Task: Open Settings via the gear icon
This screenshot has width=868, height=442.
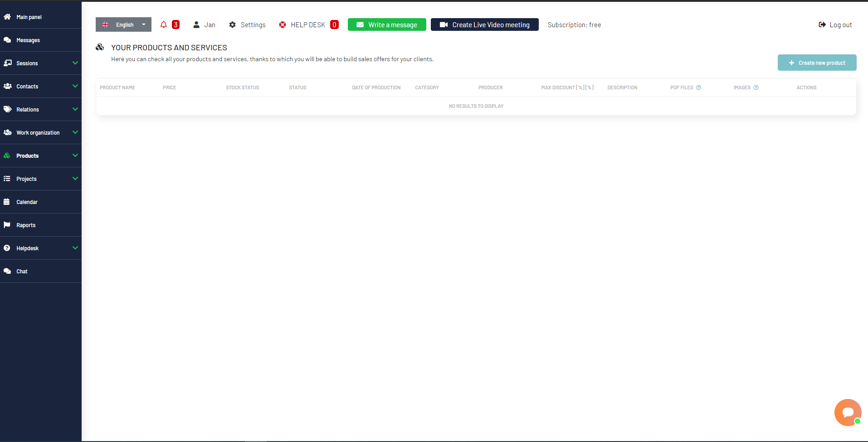Action: (233, 24)
